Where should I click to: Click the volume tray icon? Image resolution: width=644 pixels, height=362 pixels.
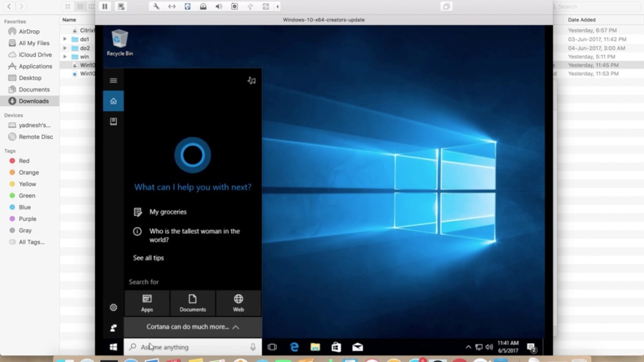tap(489, 347)
